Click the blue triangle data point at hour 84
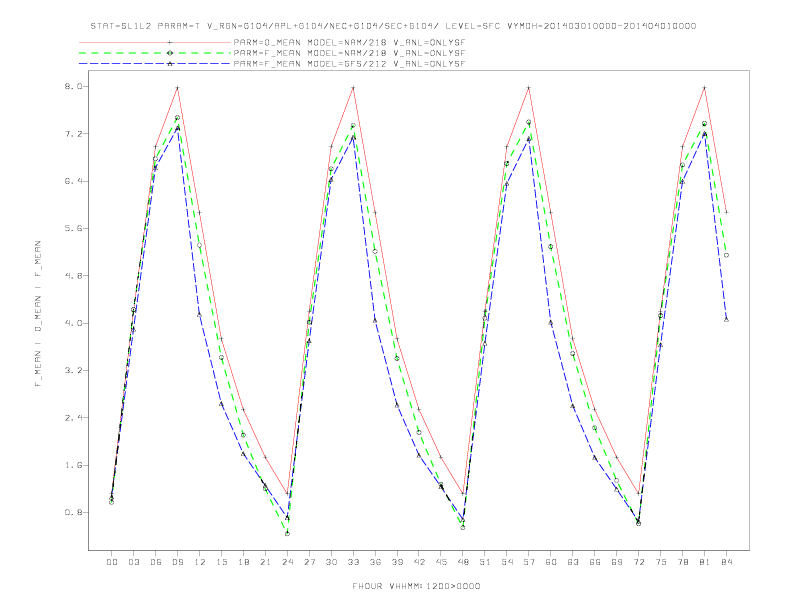The height and width of the screenshot is (612, 792). tap(726, 320)
